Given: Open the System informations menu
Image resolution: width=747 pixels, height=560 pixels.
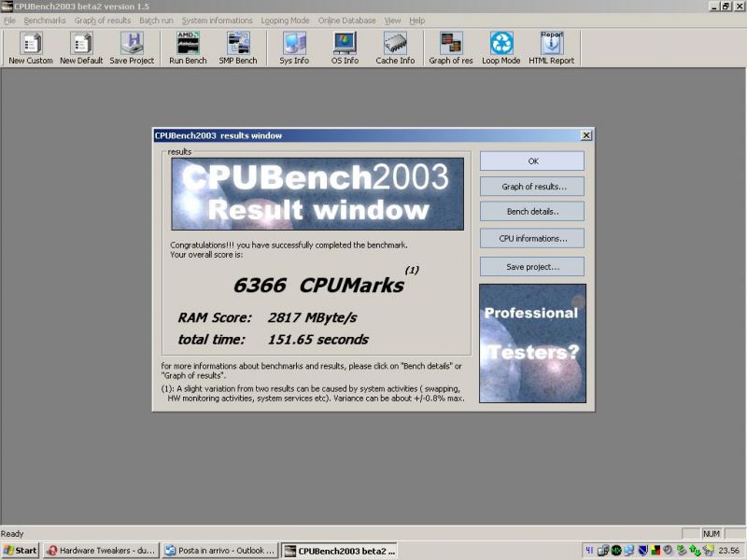Looking at the screenshot, I should tap(218, 21).
